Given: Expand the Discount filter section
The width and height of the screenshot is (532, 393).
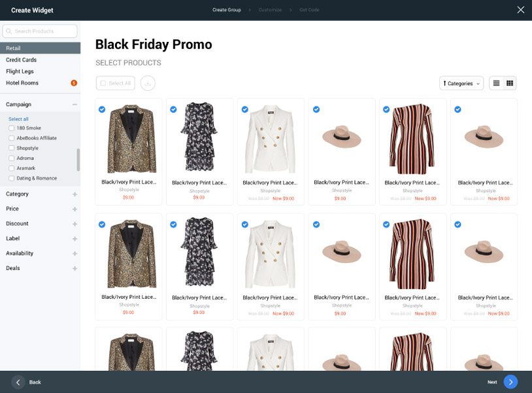Looking at the screenshot, I should (x=75, y=224).
